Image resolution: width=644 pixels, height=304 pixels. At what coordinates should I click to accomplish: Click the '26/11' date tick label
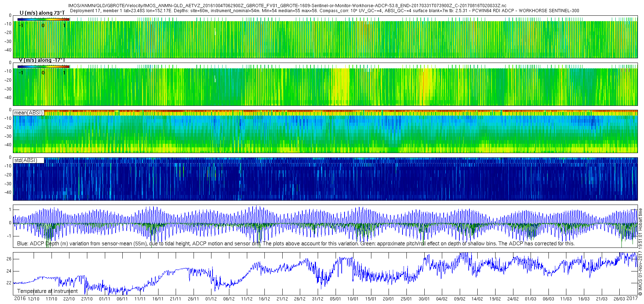(193, 299)
